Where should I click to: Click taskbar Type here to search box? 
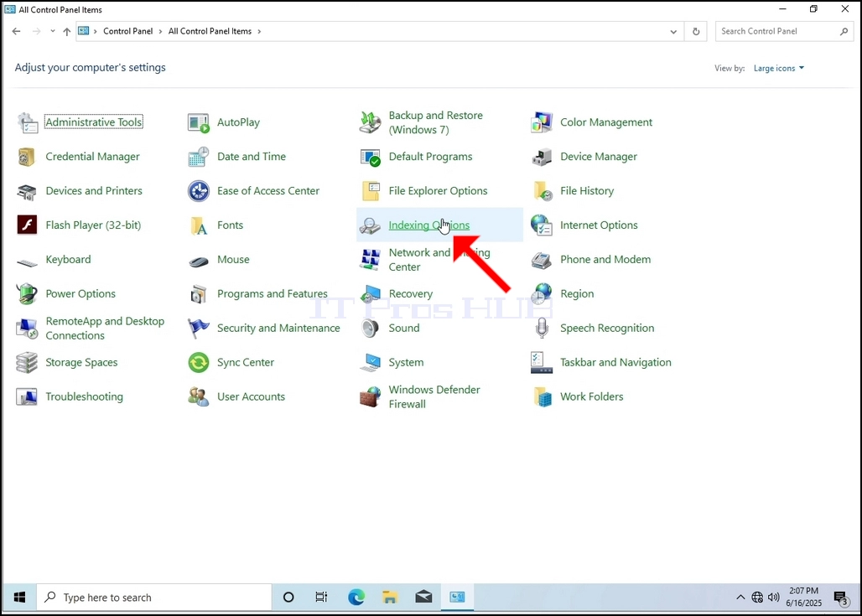click(x=154, y=598)
